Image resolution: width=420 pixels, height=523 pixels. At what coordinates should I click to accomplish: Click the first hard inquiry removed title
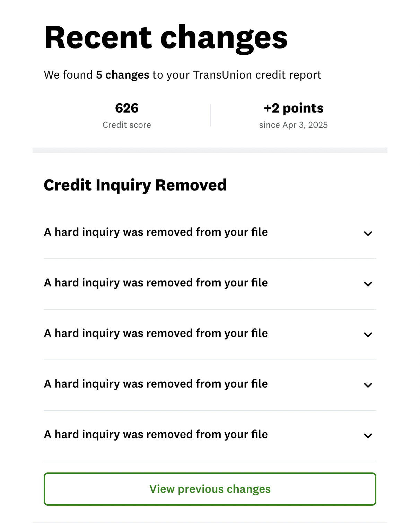[x=156, y=232]
